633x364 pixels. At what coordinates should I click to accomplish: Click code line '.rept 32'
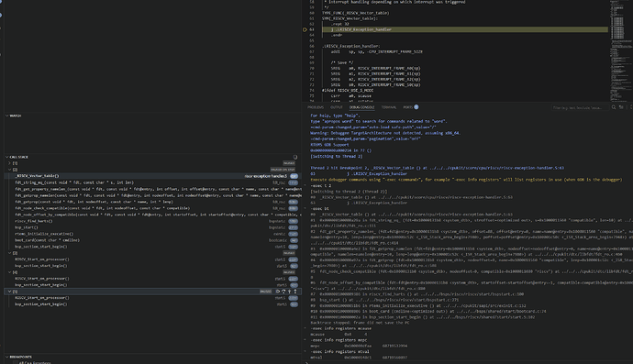point(340,24)
